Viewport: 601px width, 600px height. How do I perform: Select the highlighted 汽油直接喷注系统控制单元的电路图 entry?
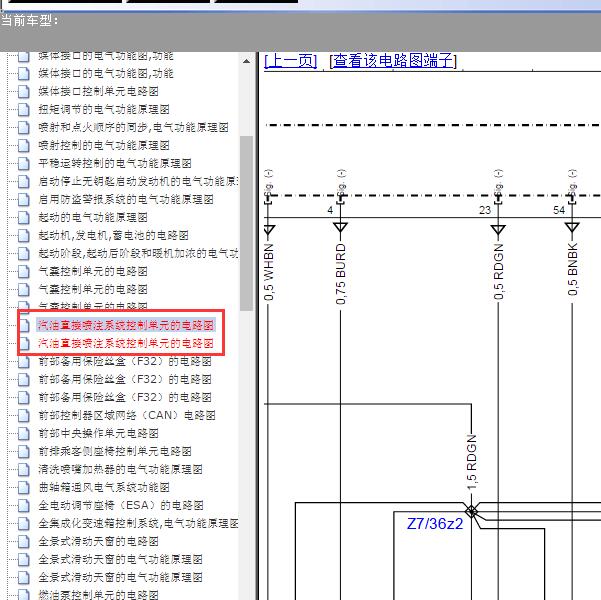click(x=125, y=325)
